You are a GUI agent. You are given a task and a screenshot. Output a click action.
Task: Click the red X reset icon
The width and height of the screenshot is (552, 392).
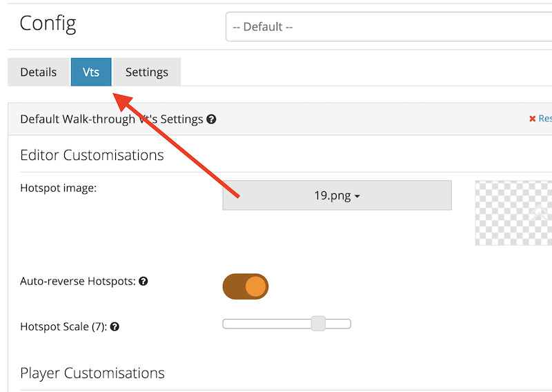532,119
